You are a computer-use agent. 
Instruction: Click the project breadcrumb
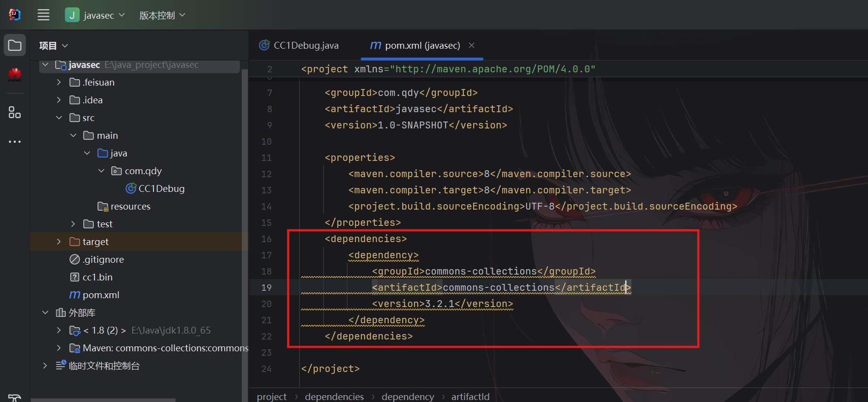click(271, 397)
